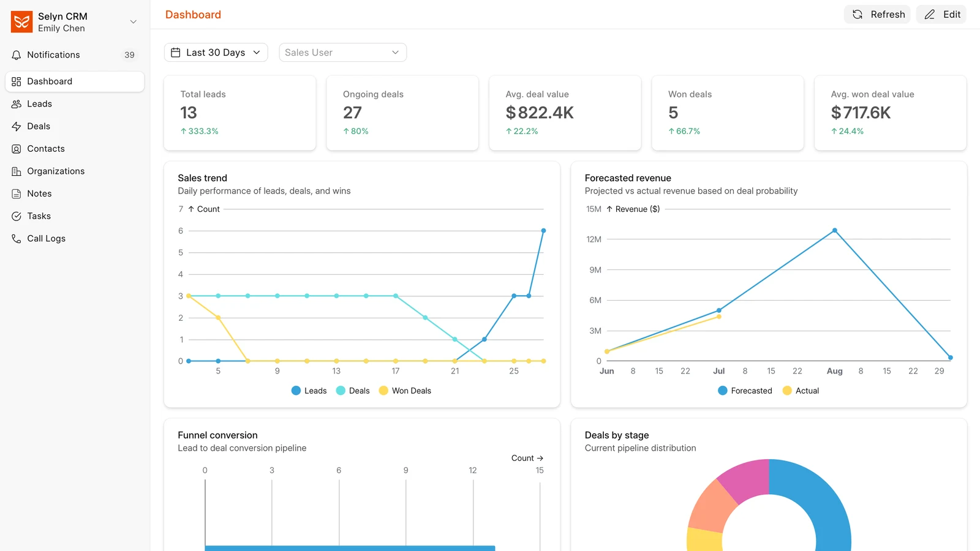The width and height of the screenshot is (980, 551).
Task: Click the Notes document icon
Action: point(17,193)
